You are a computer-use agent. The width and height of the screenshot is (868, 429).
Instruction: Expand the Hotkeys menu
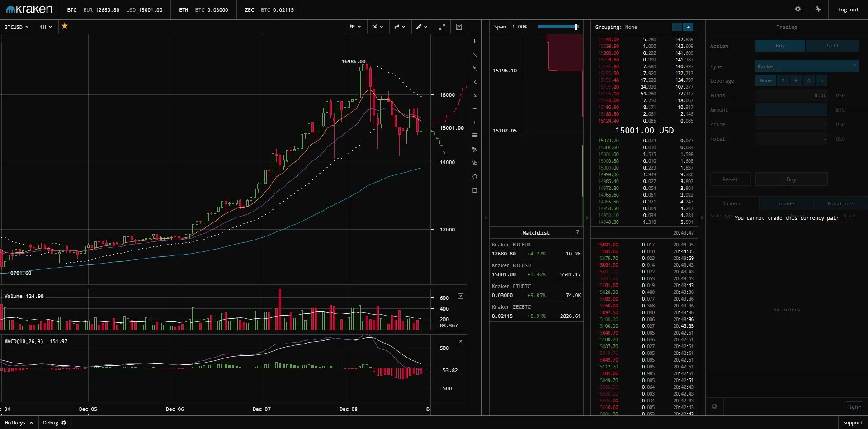[19, 423]
